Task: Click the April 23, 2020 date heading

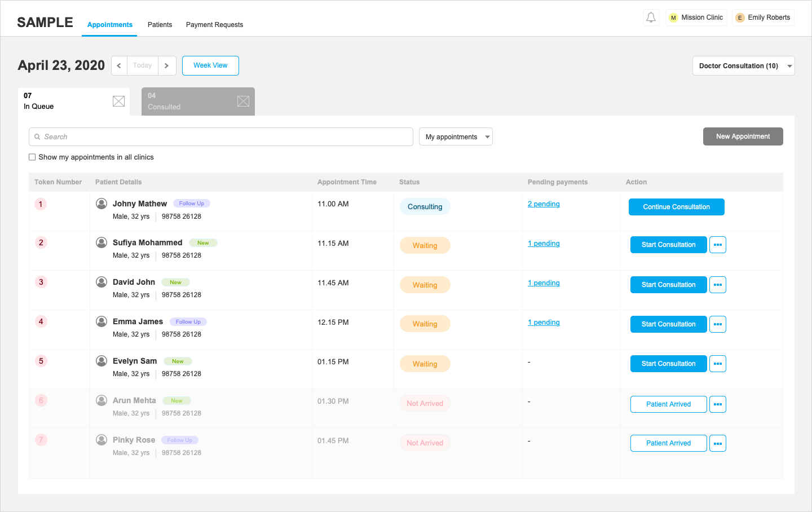Action: 61,65
